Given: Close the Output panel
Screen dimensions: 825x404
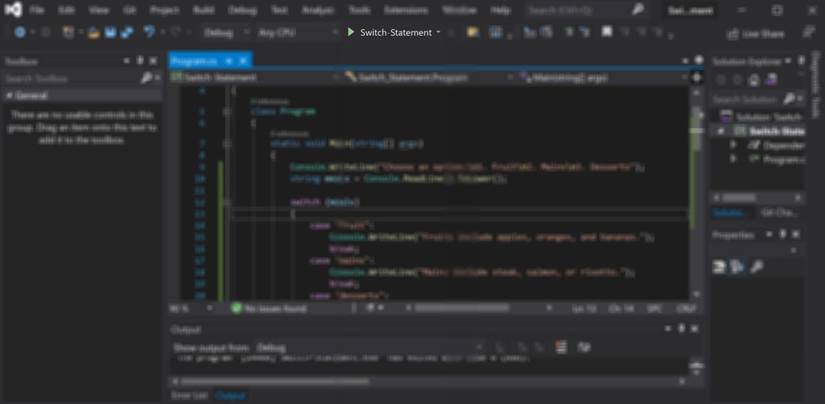Looking at the screenshot, I should pyautogui.click(x=695, y=329).
